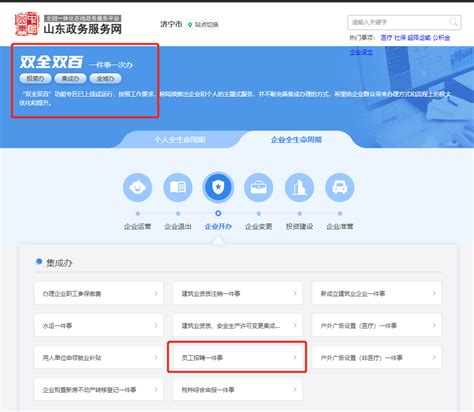Open the 社保 hot-topic link
This screenshot has height=412, width=474.
coord(400,38)
